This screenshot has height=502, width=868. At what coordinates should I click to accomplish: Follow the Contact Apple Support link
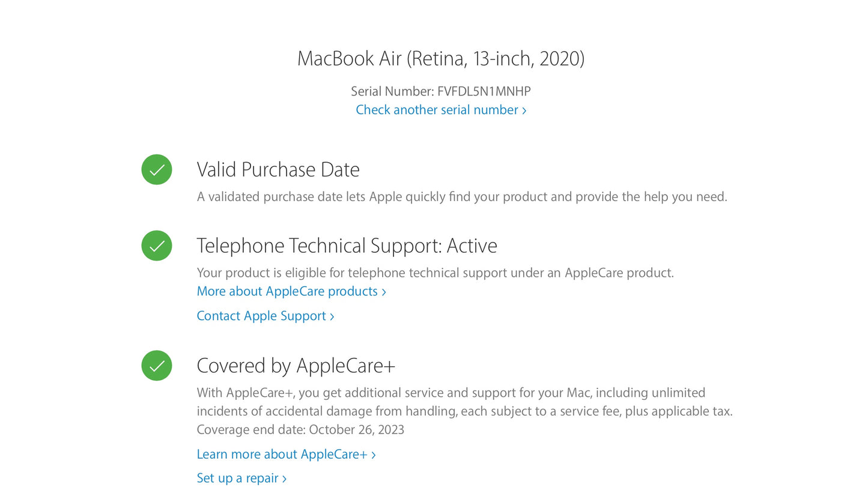tap(261, 316)
